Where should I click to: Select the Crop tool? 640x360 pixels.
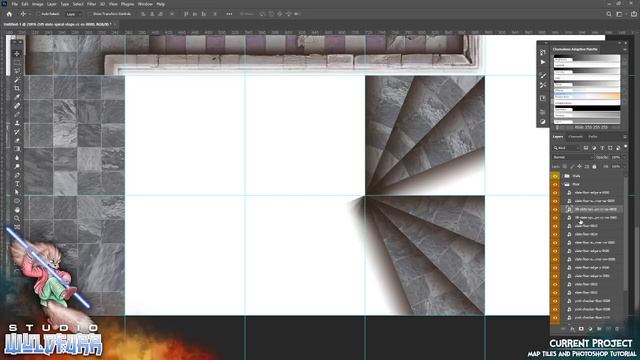(x=17, y=88)
